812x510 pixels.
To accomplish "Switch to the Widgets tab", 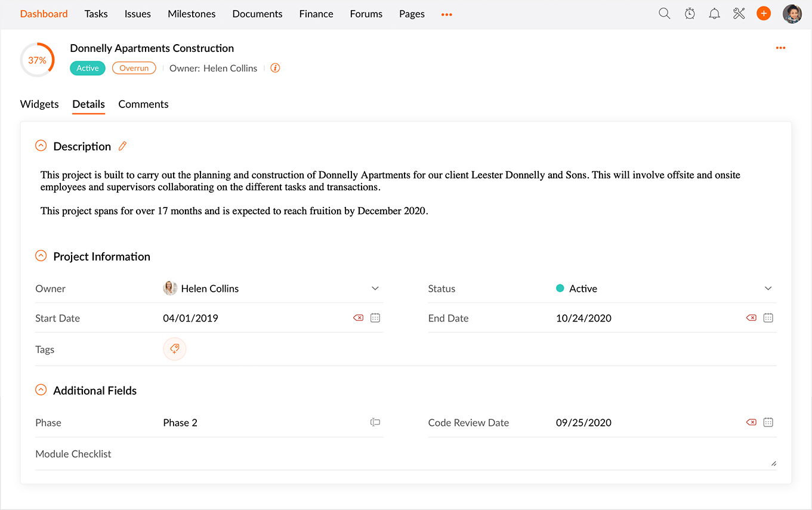I will (x=39, y=104).
